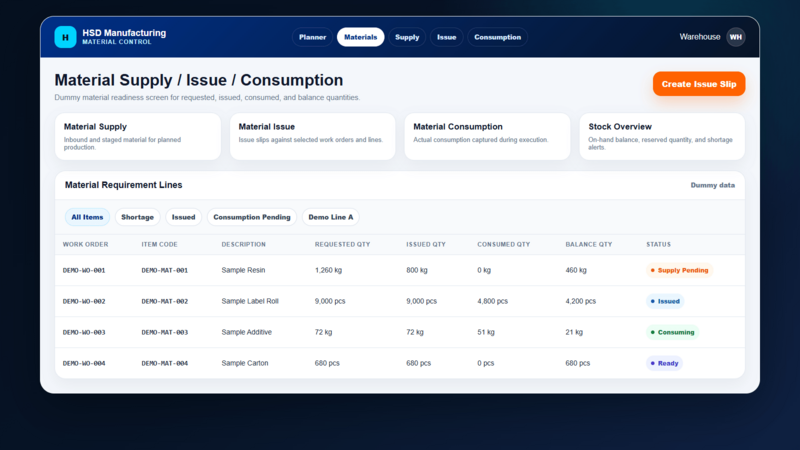Click item code DEMO-MAT-002
Image resolution: width=800 pixels, height=450 pixels.
pos(164,302)
